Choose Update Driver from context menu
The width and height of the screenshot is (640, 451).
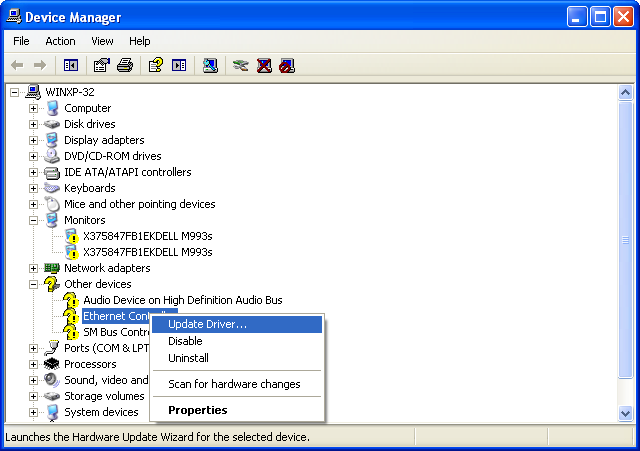[207, 324]
